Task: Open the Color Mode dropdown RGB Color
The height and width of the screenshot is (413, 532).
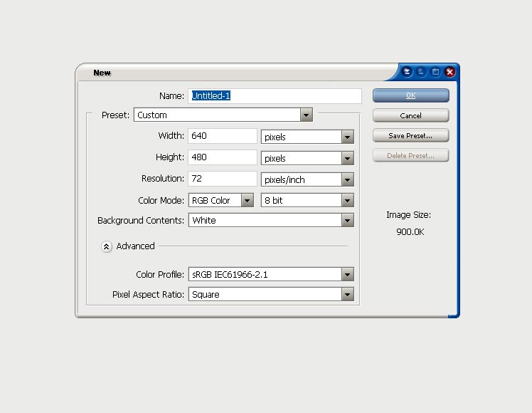Action: click(x=221, y=200)
